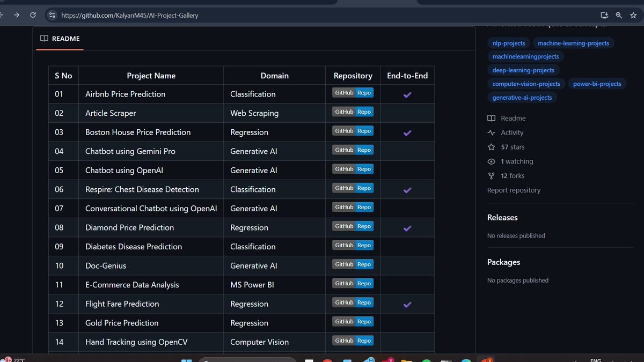Open the generative-ai-projects topic tag

tap(522, 97)
